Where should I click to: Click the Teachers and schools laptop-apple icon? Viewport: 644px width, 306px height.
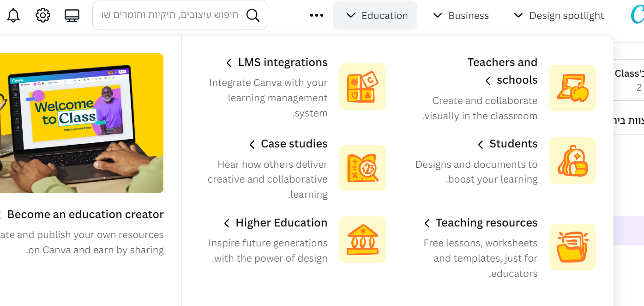click(572, 88)
